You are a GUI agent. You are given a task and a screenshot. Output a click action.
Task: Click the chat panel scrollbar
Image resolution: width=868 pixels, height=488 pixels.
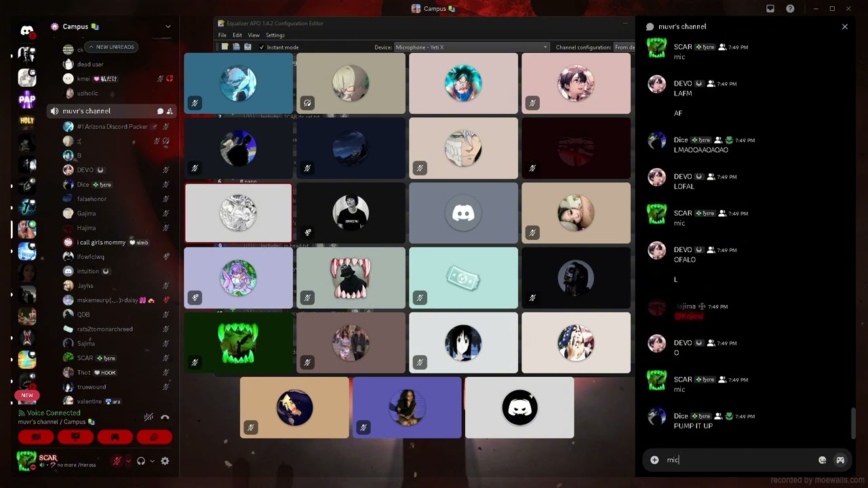(x=854, y=424)
